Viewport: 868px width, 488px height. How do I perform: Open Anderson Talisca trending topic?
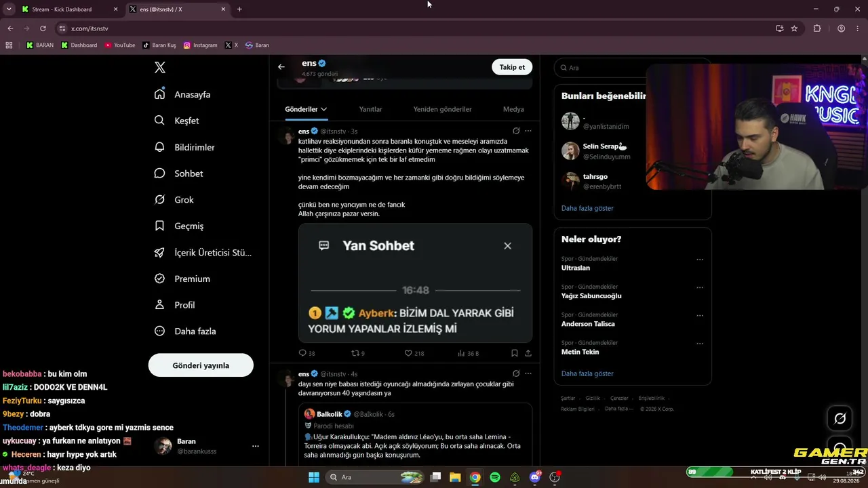588,324
